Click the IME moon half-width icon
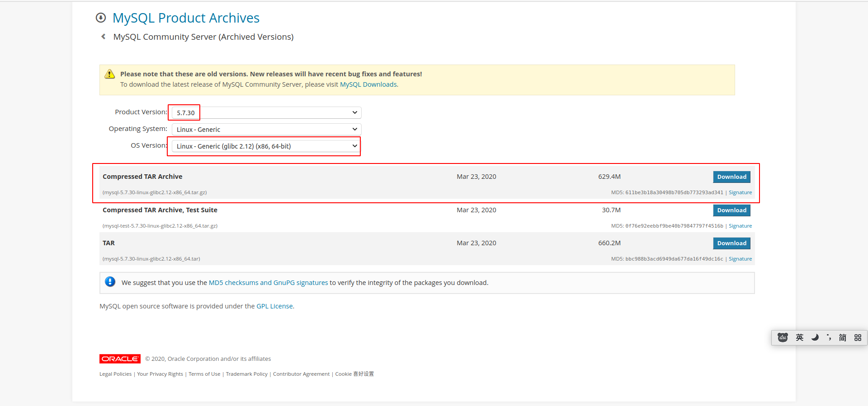This screenshot has width=868, height=406. (815, 337)
